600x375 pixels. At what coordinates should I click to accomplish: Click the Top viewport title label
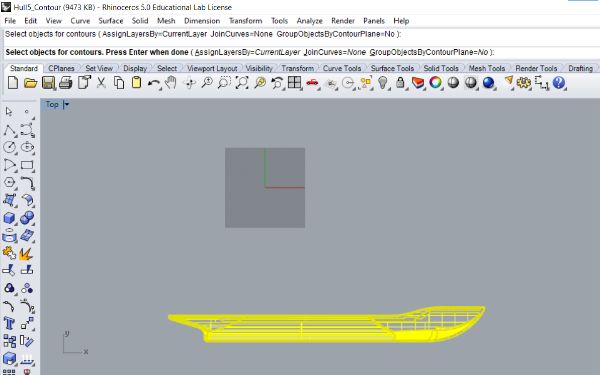pyautogui.click(x=52, y=104)
